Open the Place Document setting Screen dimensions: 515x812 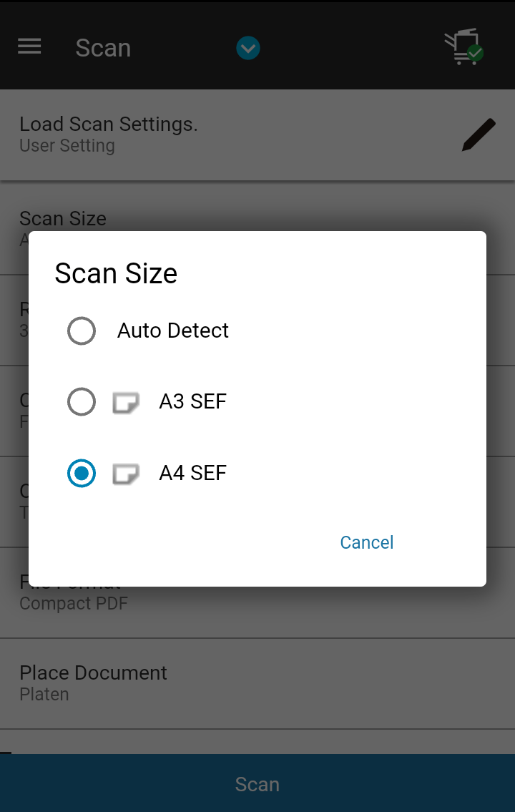click(x=257, y=683)
